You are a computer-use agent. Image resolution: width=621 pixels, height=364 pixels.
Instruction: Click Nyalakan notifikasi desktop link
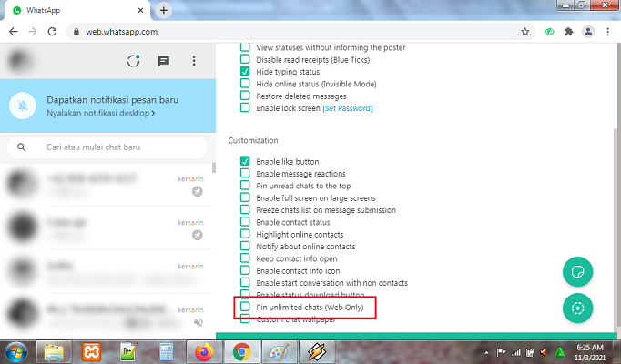[101, 113]
